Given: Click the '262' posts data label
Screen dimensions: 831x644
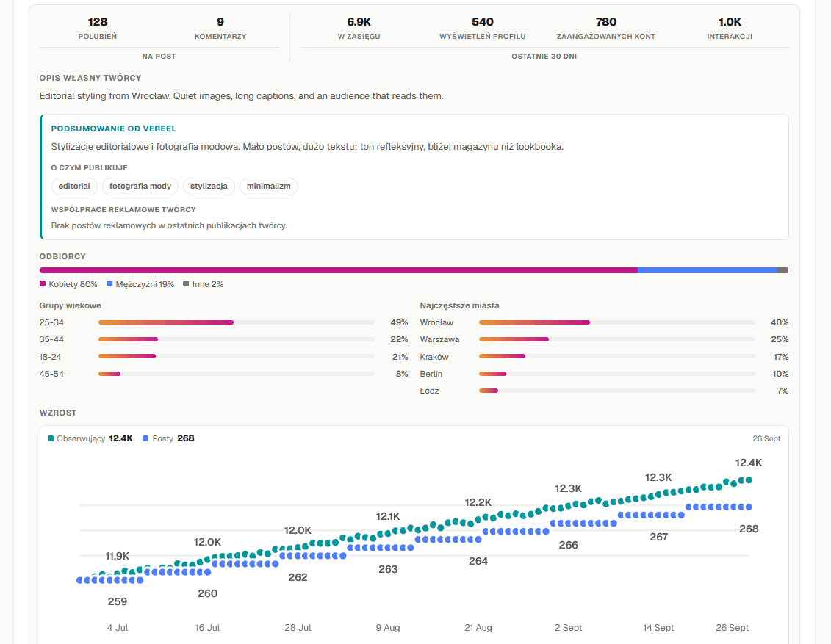Looking at the screenshot, I should pos(298,577).
